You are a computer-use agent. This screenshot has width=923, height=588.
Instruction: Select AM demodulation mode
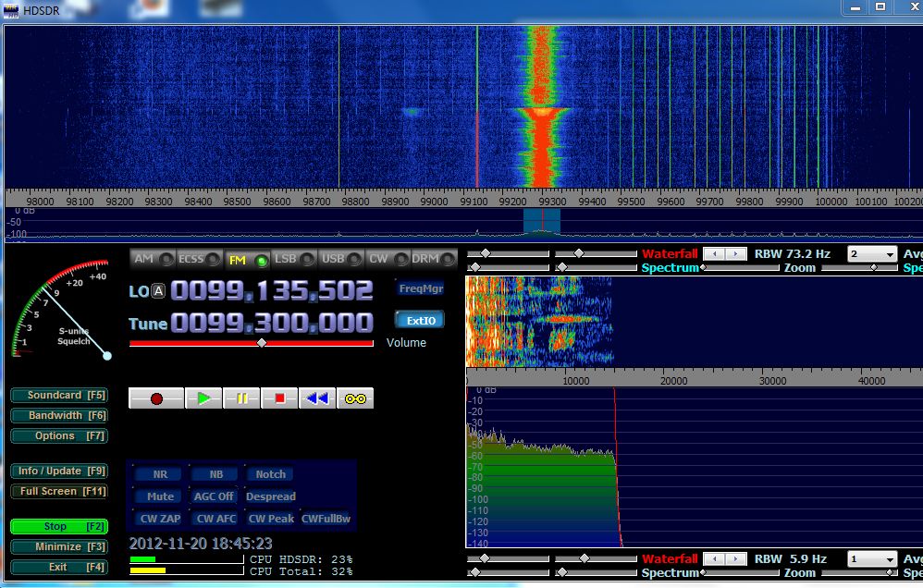pyautogui.click(x=153, y=259)
